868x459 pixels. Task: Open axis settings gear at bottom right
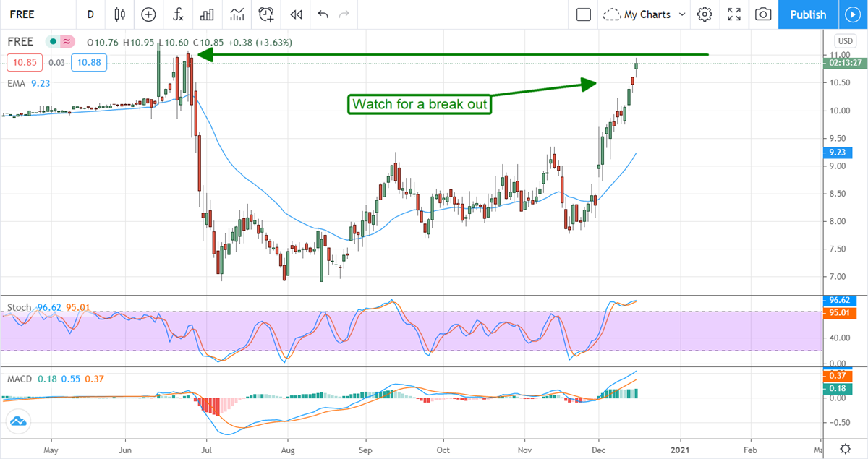(845, 448)
